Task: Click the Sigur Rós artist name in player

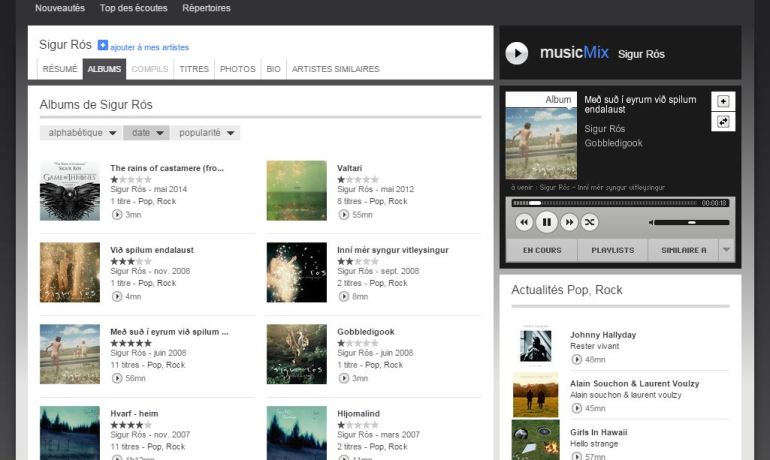Action: point(605,129)
